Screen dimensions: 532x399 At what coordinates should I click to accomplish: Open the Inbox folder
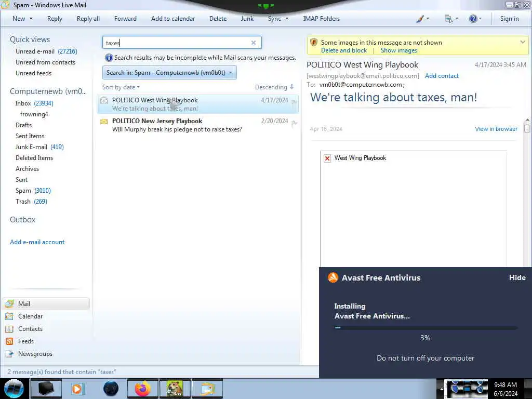[34, 103]
